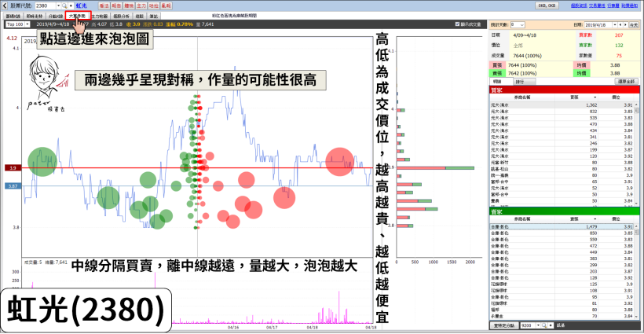Image resolution: width=644 pixels, height=334 pixels.
Task: Click the magnifier search icon next to 2380
Action: click(64, 6)
